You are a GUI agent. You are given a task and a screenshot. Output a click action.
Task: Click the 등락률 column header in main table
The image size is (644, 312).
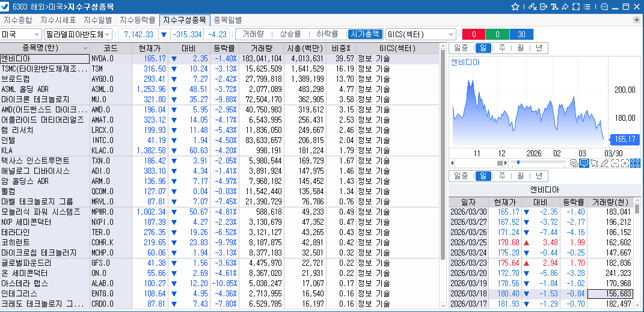tap(224, 48)
